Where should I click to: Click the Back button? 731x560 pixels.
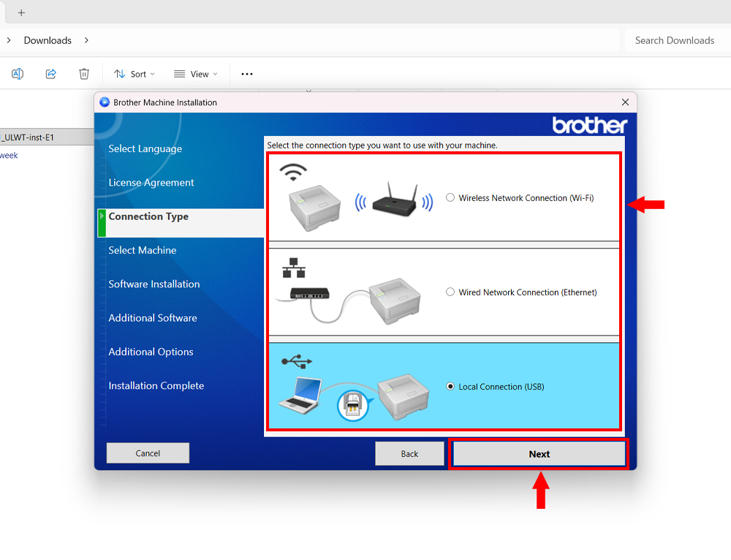[409, 454]
